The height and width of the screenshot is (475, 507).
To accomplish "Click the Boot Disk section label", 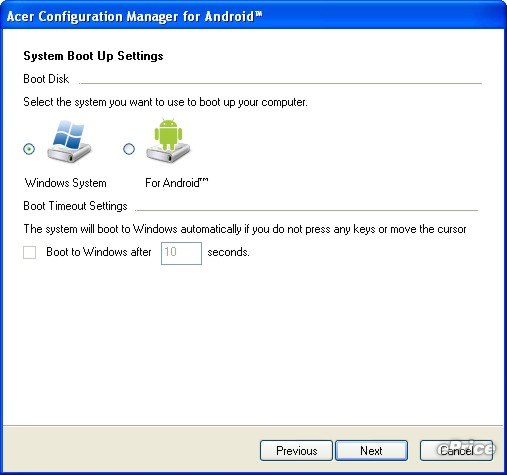I will click(x=46, y=79).
